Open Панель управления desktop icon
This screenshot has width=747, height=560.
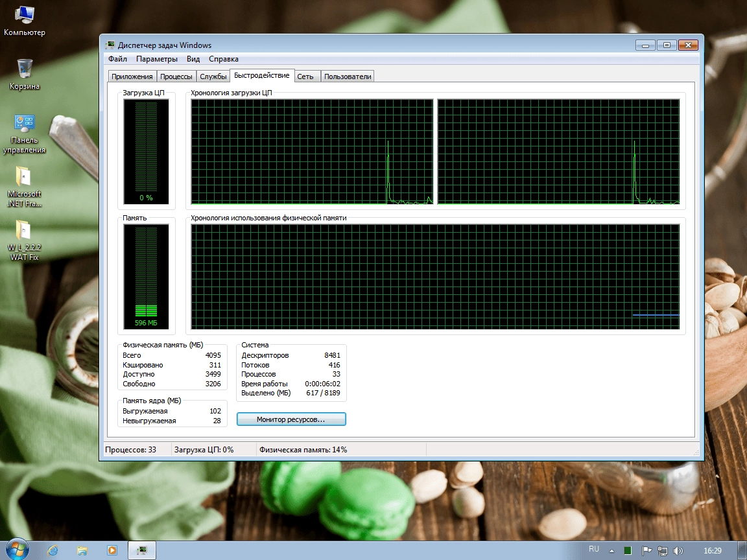(24, 134)
